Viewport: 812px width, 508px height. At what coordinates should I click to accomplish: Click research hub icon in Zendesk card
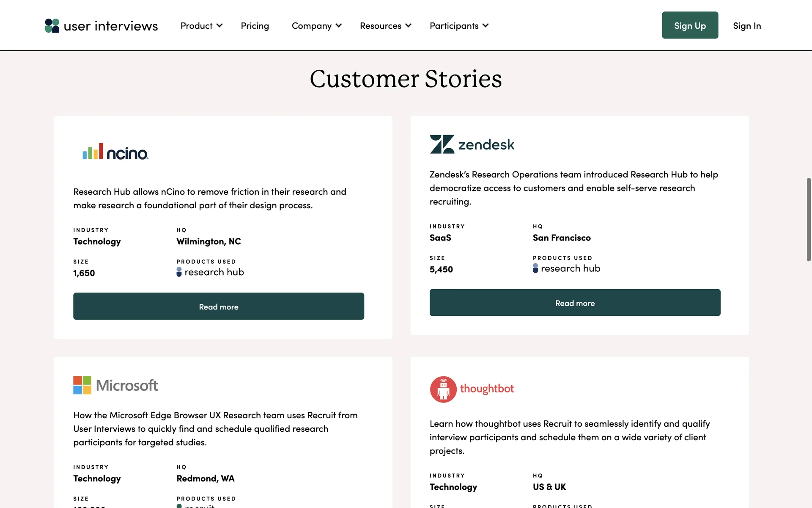click(x=535, y=268)
